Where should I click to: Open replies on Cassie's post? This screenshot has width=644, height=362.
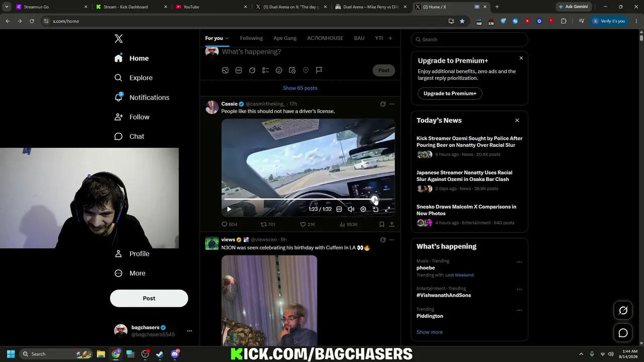[229, 224]
